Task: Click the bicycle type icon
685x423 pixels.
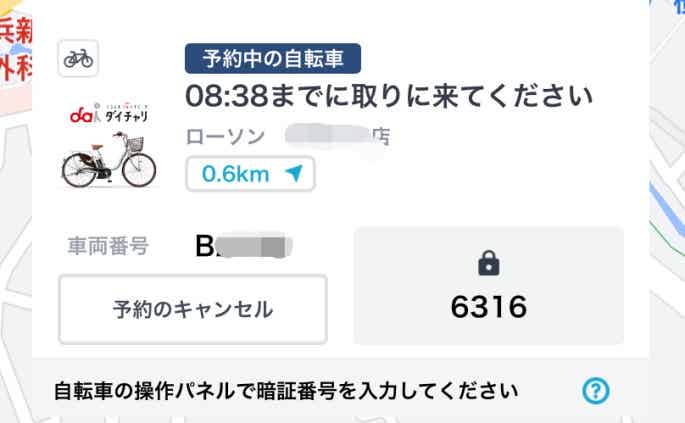Action: [x=77, y=59]
